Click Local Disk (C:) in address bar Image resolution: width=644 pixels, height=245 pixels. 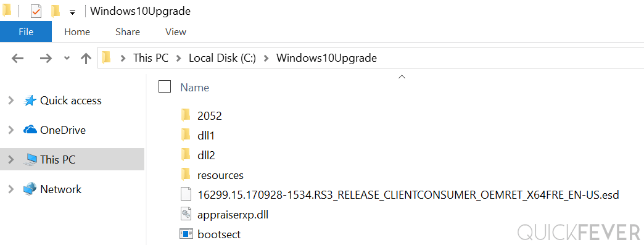(x=222, y=58)
